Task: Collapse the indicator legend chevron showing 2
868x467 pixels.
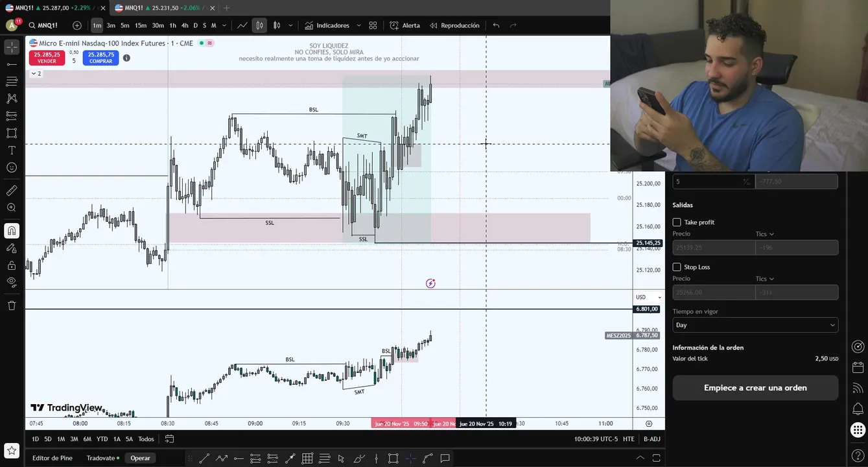Action: [x=36, y=73]
